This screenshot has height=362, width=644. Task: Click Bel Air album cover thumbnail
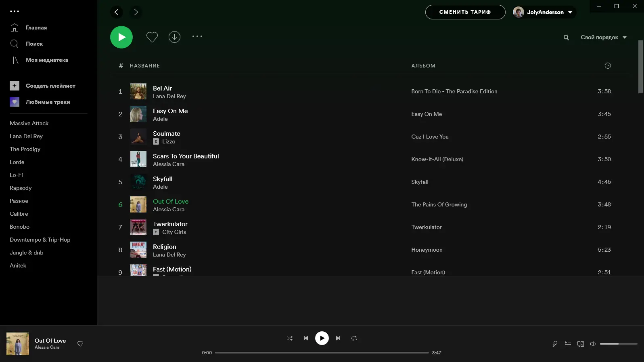pos(138,91)
